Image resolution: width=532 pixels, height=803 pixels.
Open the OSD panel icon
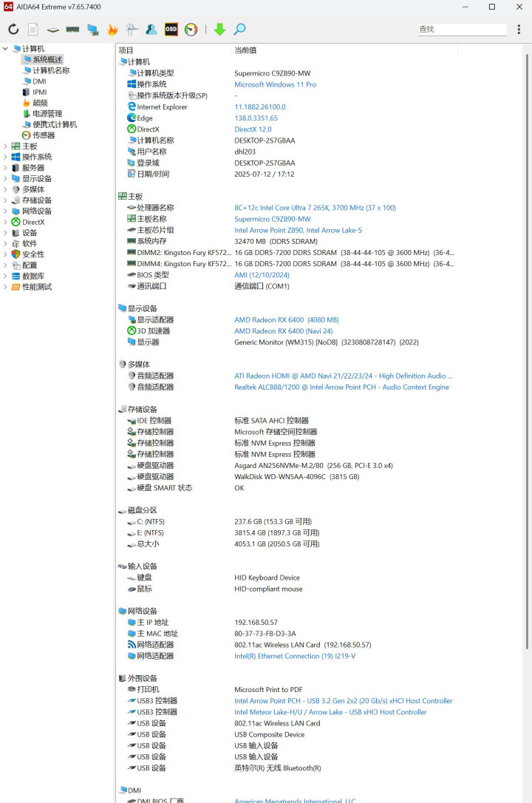point(171,29)
